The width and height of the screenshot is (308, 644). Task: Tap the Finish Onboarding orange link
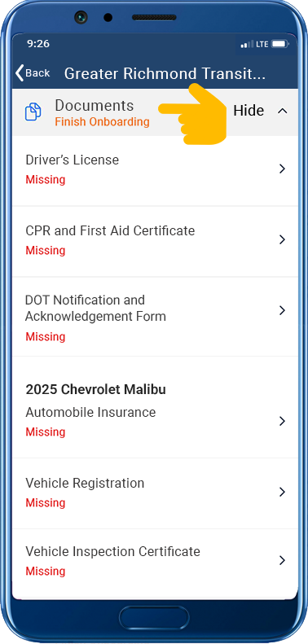102,122
